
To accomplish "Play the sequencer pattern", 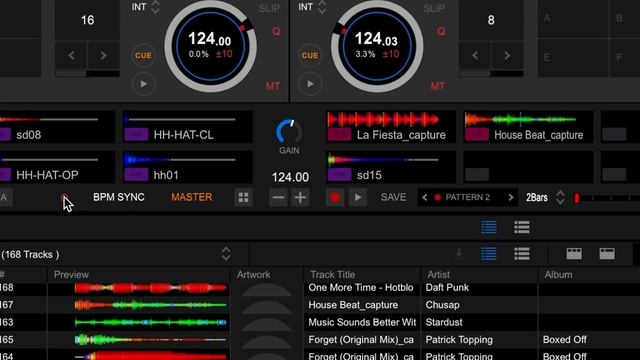I will pos(358,198).
